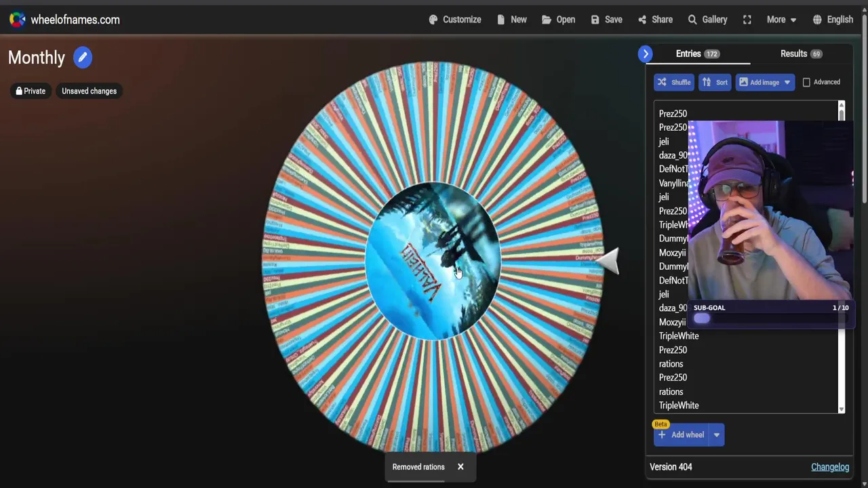Click the first 'rations' entry in the list

click(x=671, y=364)
